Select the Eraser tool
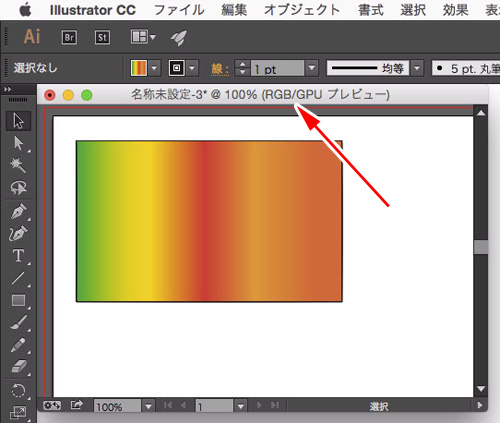Image resolution: width=500 pixels, height=423 pixels. coord(18,366)
